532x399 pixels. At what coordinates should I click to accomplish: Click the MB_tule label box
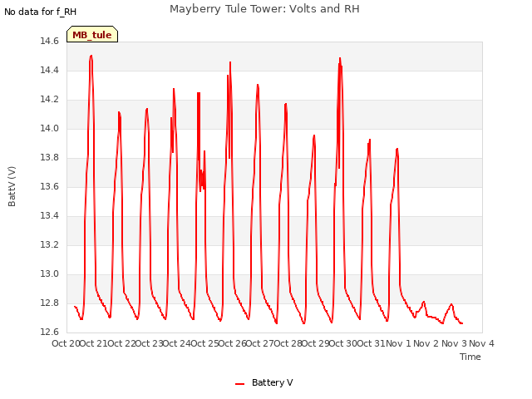pyautogui.click(x=92, y=34)
